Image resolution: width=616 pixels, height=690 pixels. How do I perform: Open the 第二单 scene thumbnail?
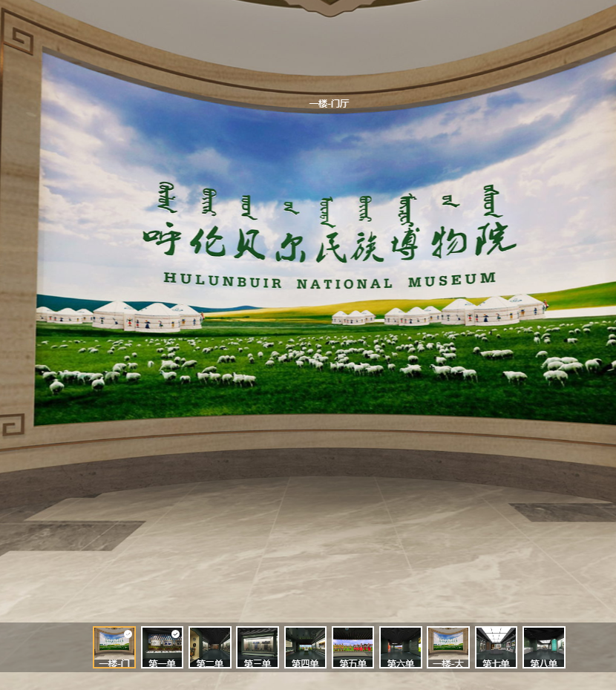click(x=210, y=647)
